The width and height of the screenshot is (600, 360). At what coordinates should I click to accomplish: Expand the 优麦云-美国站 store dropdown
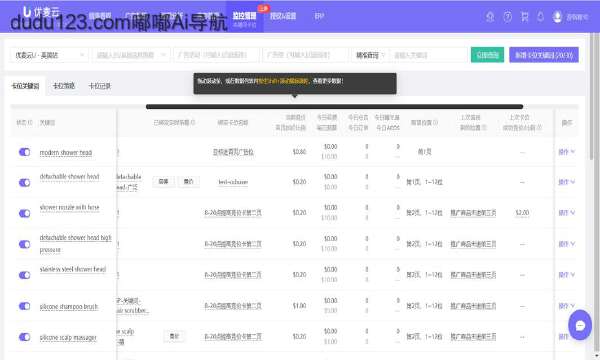point(49,55)
